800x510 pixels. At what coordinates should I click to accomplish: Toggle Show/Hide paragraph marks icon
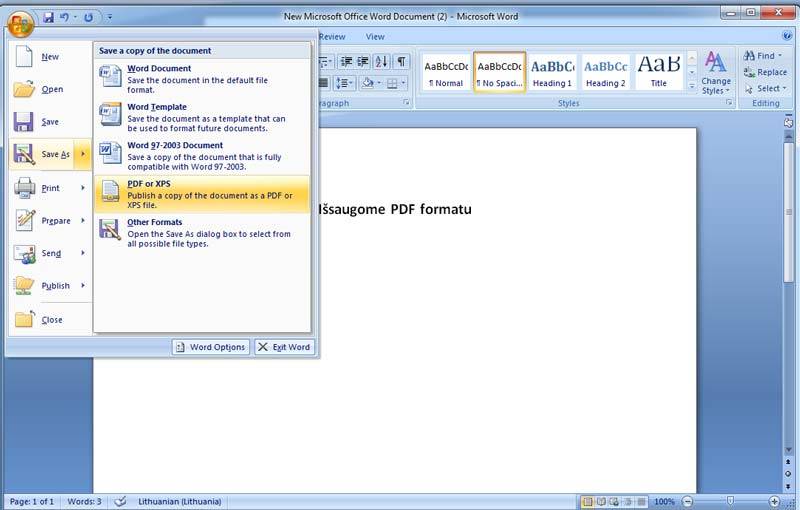[402, 62]
